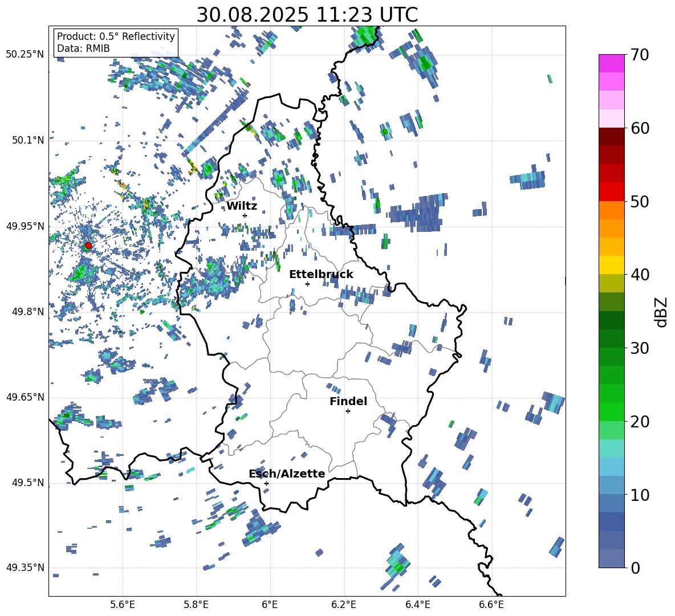Click the bright red colorbar segment above 50
This screenshot has width=675, height=616.
pyautogui.click(x=611, y=192)
